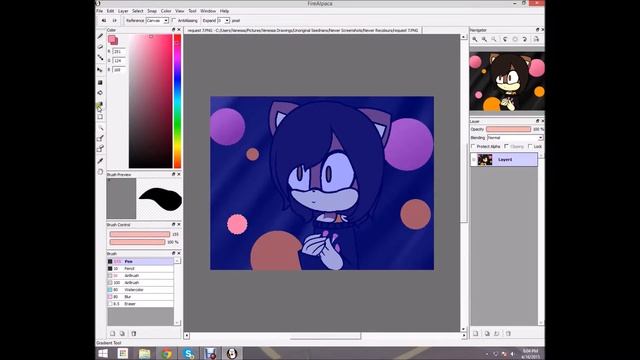
Task: Choose second gradient shape icon in options bar
Action: point(115,20)
